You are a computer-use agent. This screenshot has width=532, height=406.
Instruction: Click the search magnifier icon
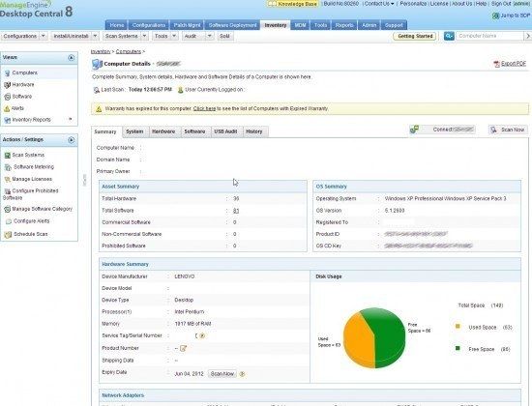[x=449, y=36]
